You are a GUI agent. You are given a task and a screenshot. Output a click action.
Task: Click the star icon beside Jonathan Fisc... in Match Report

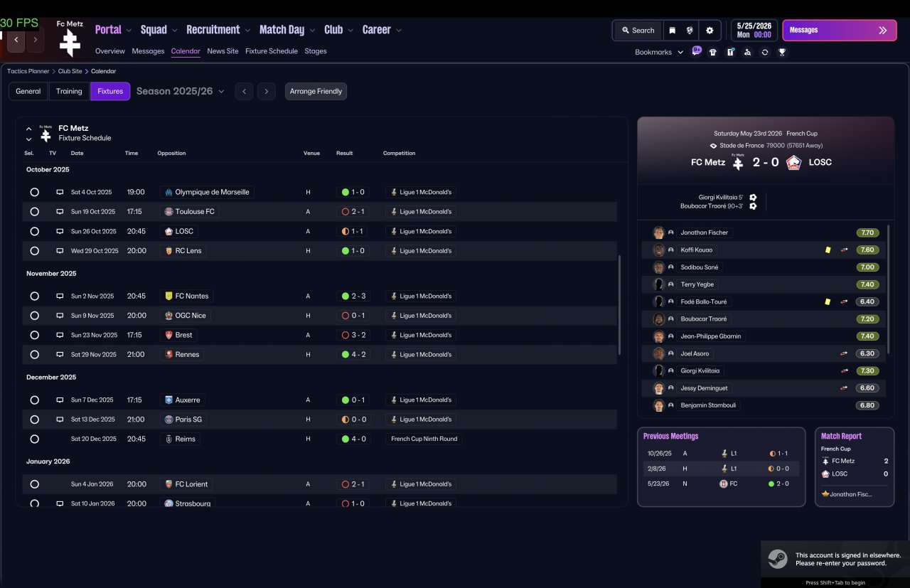click(x=825, y=493)
